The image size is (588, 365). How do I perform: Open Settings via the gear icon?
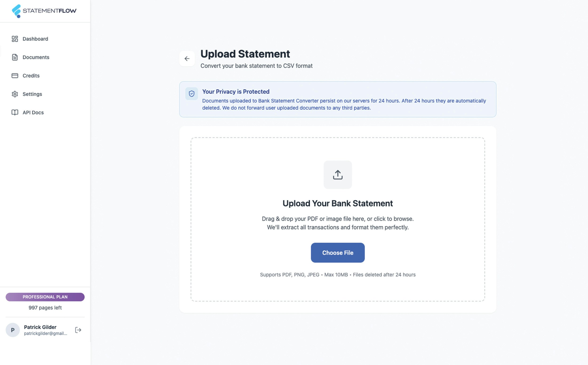click(15, 94)
